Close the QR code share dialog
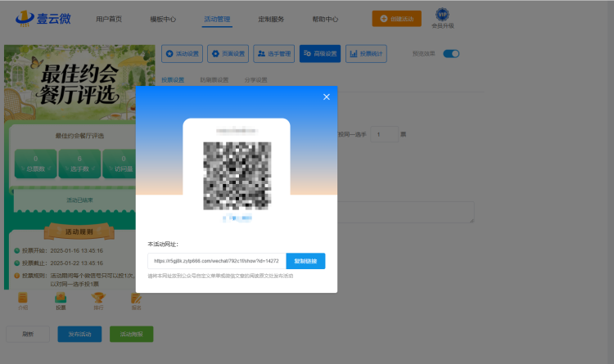This screenshot has height=364, width=614. [326, 97]
